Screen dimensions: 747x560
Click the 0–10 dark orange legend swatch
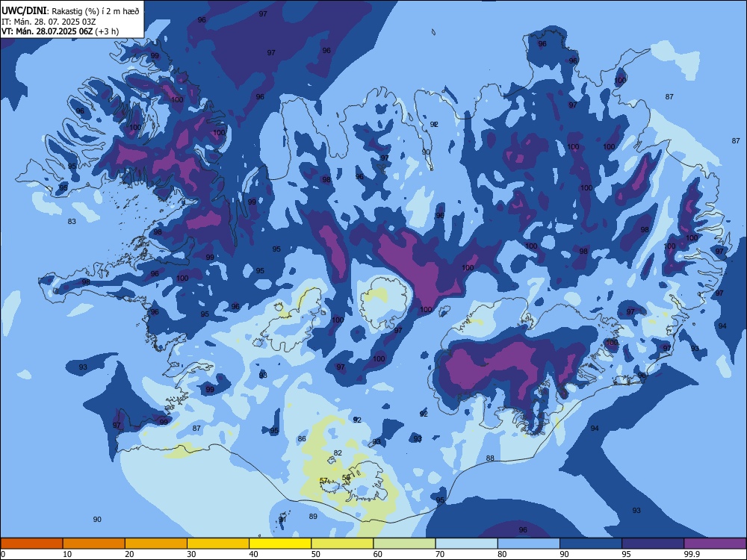click(x=31, y=544)
